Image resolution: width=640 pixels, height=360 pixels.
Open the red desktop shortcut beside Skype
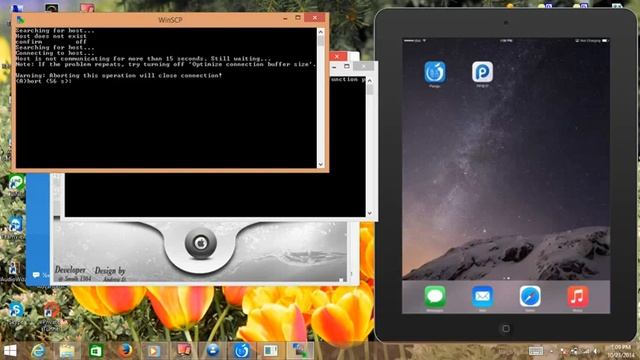[51, 310]
